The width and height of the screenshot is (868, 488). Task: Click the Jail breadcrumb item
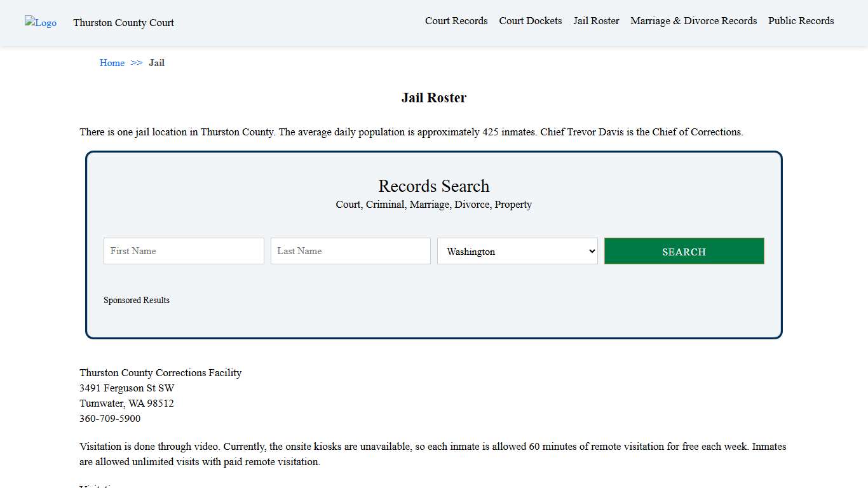click(156, 62)
